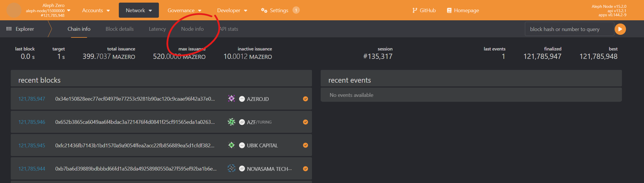This screenshot has width=644, height=183.
Task: Click the NOVASAMA TECH validator identicon
Action: 232,168
